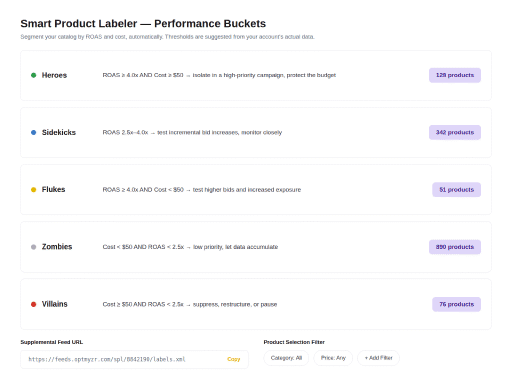The width and height of the screenshot is (512, 384).
Task: Select the Villains bucket title
Action: point(54,304)
